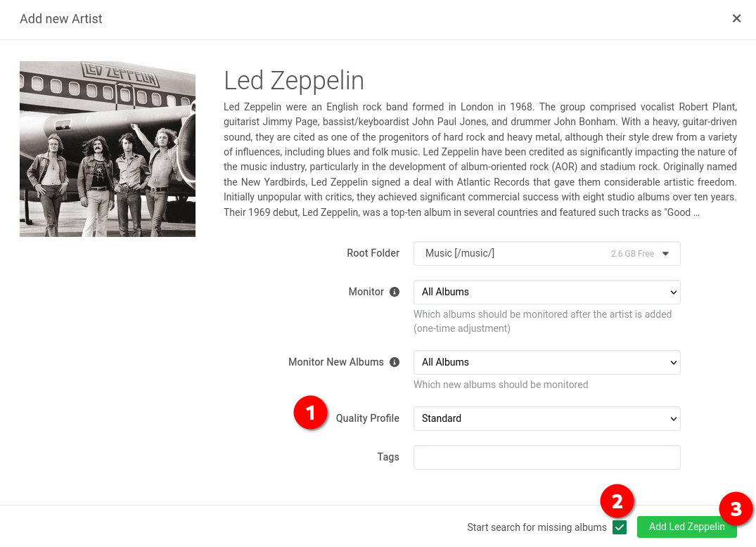Close the Add new Artist dialog
The width and height of the screenshot is (756, 547).
[736, 18]
